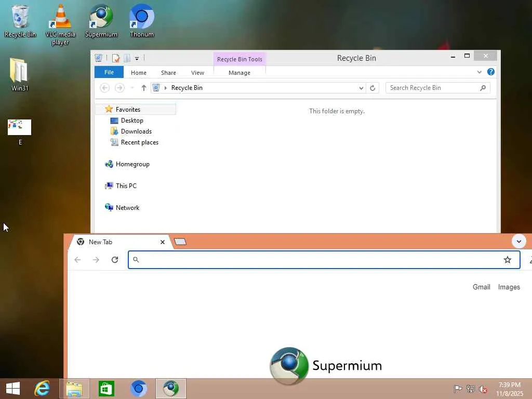Open Thorium from the taskbar
The image size is (532, 399).
(x=138, y=389)
